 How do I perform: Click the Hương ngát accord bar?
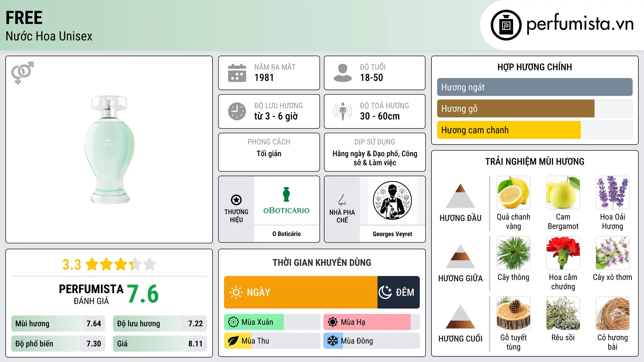tap(535, 87)
